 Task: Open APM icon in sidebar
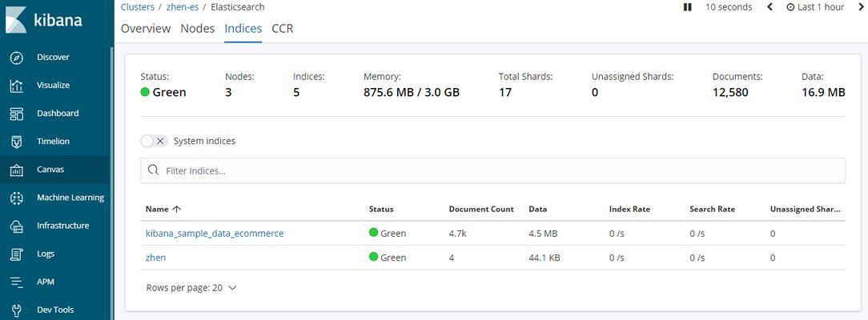17,282
